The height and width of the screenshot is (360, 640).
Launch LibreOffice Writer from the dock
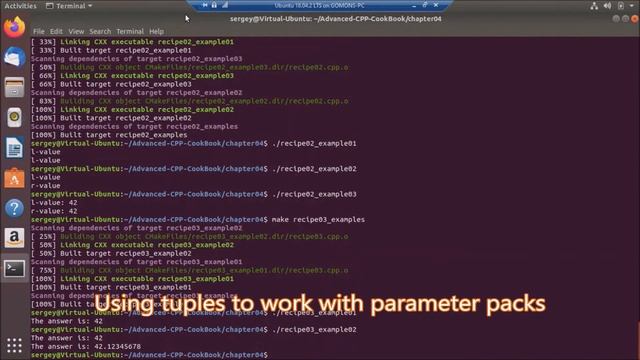(x=14, y=148)
